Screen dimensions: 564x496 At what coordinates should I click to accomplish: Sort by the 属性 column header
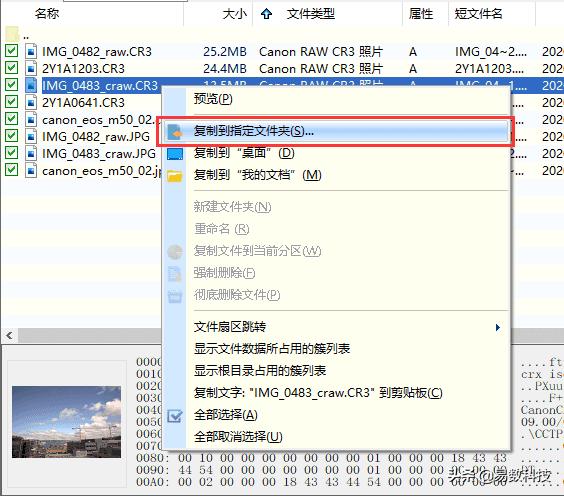(x=420, y=14)
